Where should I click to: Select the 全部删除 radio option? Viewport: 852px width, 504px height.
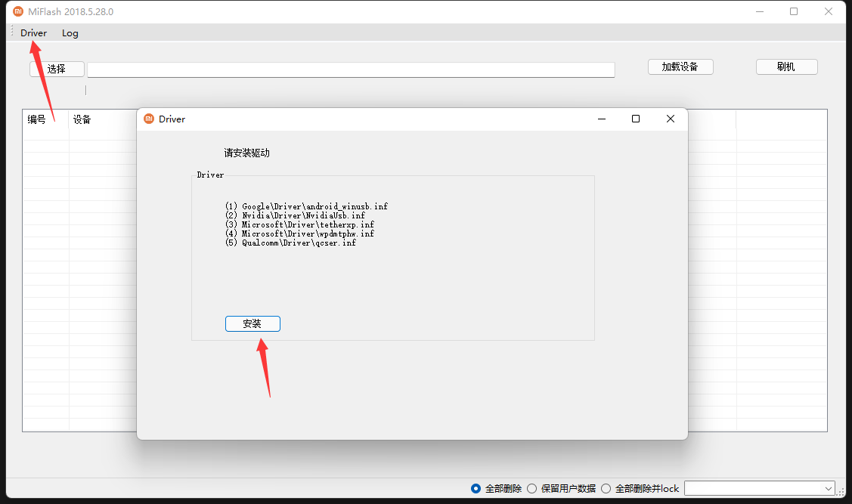click(x=476, y=488)
